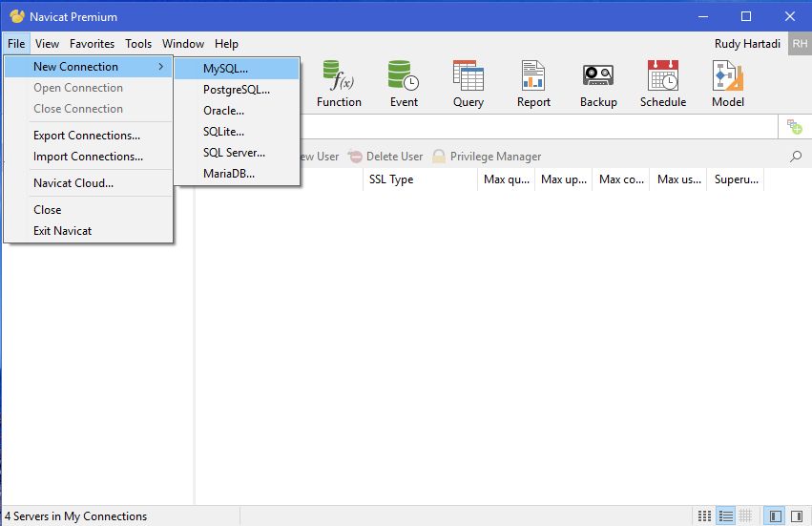Open the Report toolbar icon
The image size is (812, 526).
click(x=533, y=84)
